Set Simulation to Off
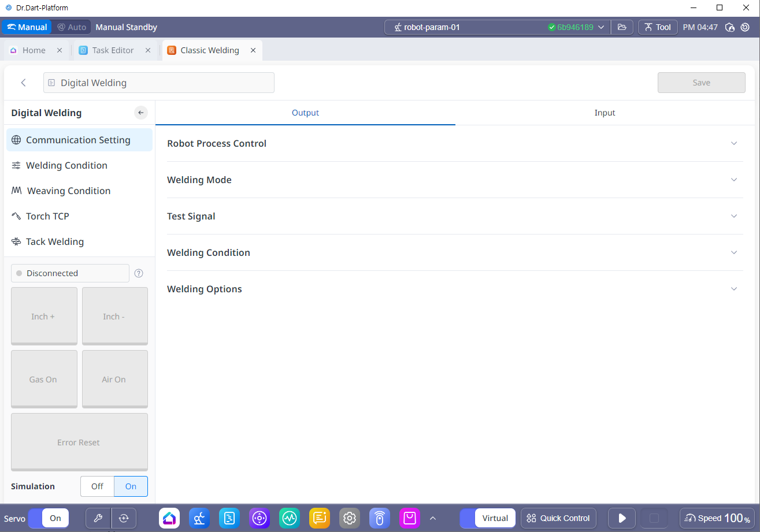Image resolution: width=760 pixels, height=532 pixels. pos(97,486)
